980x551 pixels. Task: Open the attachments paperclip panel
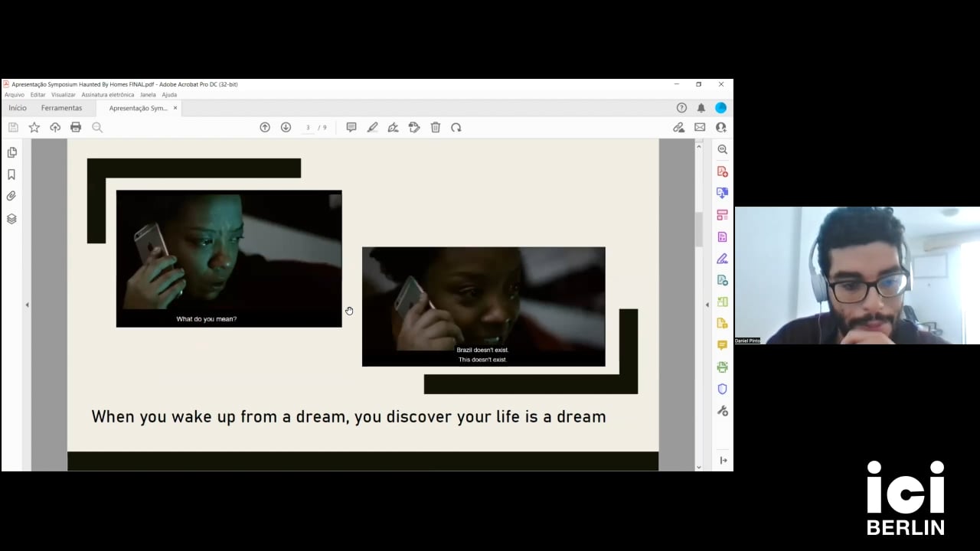click(x=11, y=196)
